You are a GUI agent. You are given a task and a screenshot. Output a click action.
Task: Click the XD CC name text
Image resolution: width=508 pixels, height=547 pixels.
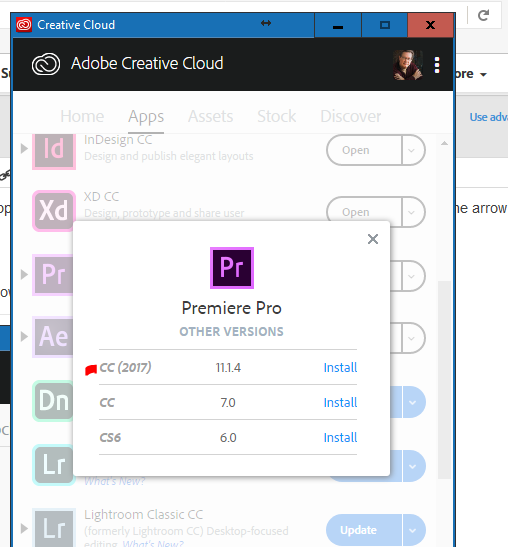coord(102,197)
